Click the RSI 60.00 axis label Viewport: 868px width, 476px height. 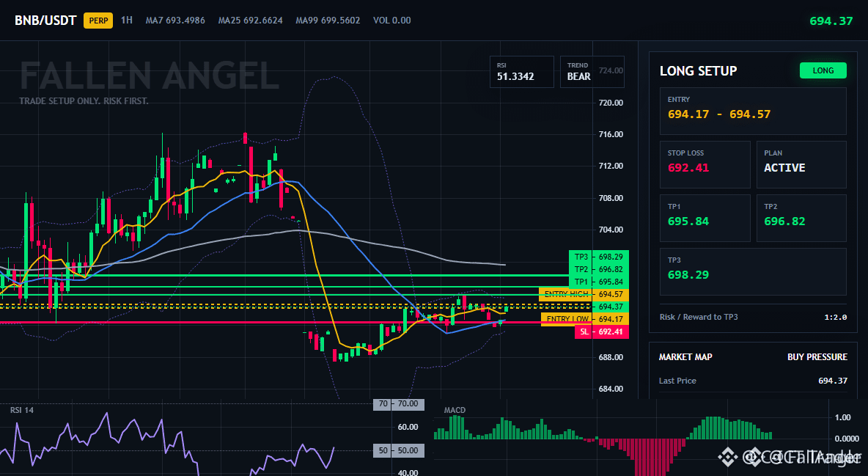click(x=408, y=428)
